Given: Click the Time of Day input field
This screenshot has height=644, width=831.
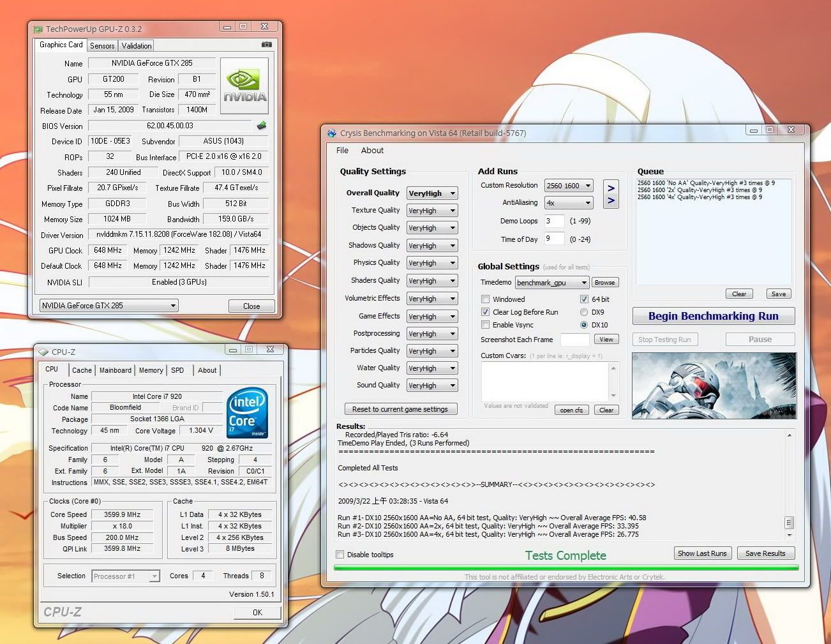Looking at the screenshot, I should [x=554, y=239].
